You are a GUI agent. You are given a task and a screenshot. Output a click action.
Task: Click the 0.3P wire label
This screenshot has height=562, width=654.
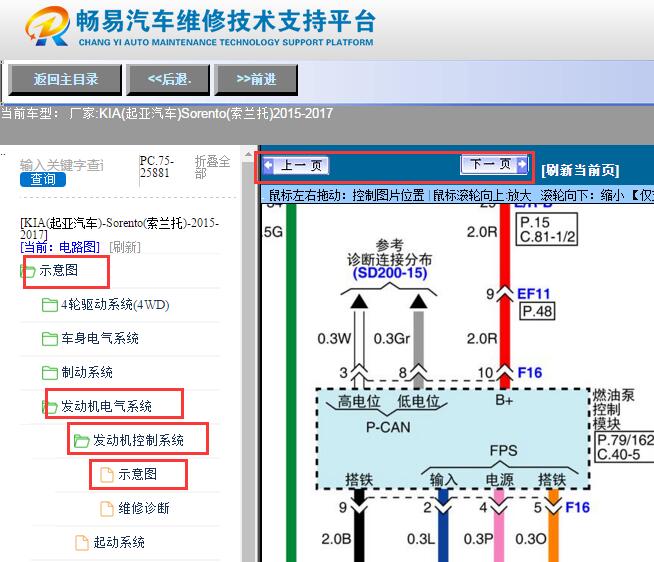(478, 539)
